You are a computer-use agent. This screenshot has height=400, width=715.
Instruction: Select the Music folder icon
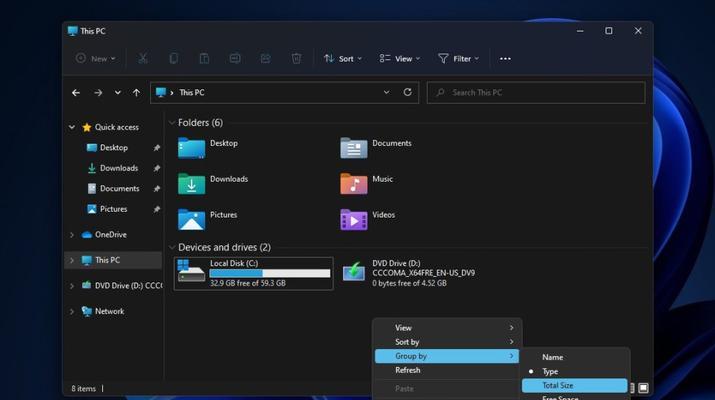click(x=353, y=183)
